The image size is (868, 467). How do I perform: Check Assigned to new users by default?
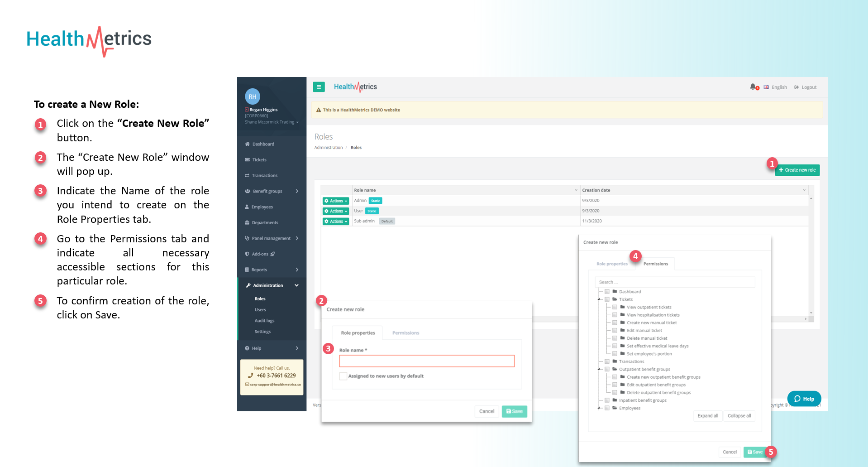[x=343, y=376]
